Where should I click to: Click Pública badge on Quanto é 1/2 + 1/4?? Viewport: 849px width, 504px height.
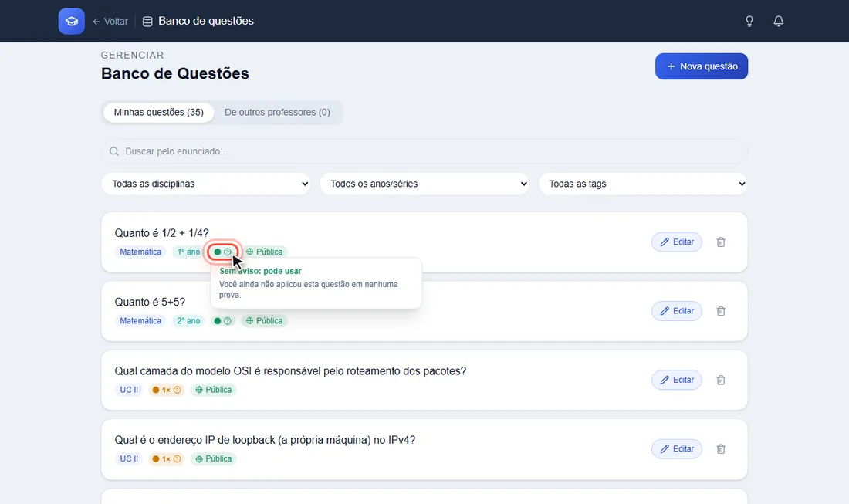click(264, 252)
